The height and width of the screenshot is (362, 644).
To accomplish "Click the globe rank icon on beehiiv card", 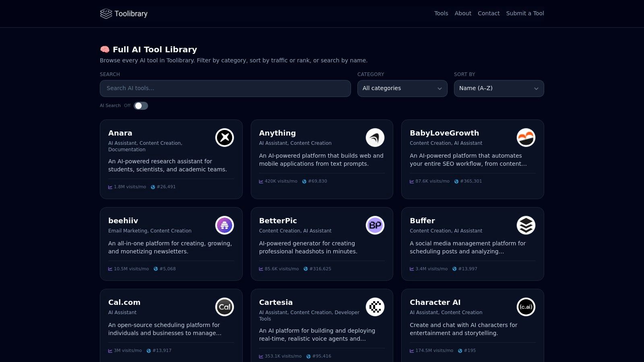I will [x=156, y=269].
